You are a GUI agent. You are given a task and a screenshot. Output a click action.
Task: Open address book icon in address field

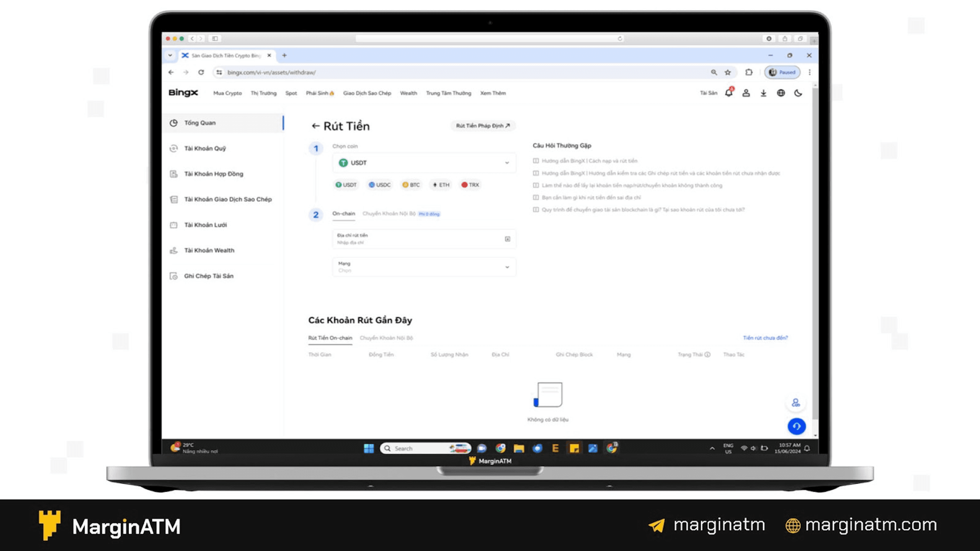tap(507, 239)
